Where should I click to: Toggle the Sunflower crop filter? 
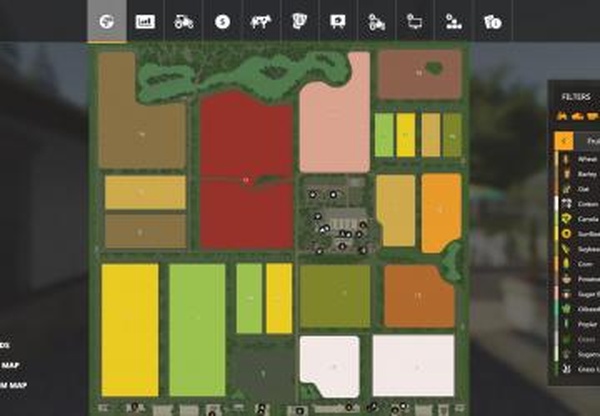(x=577, y=234)
